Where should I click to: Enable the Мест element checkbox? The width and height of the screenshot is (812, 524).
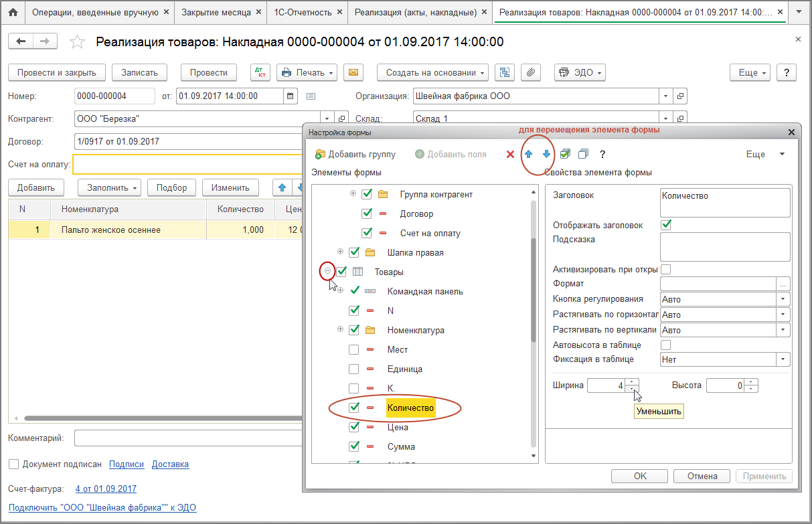click(x=354, y=349)
